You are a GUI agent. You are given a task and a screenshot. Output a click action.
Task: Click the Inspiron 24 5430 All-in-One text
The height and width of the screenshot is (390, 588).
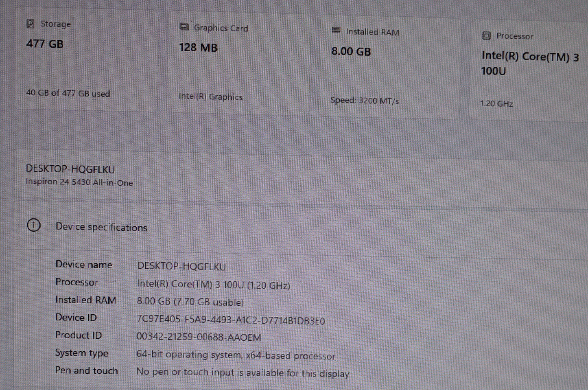pyautogui.click(x=79, y=182)
